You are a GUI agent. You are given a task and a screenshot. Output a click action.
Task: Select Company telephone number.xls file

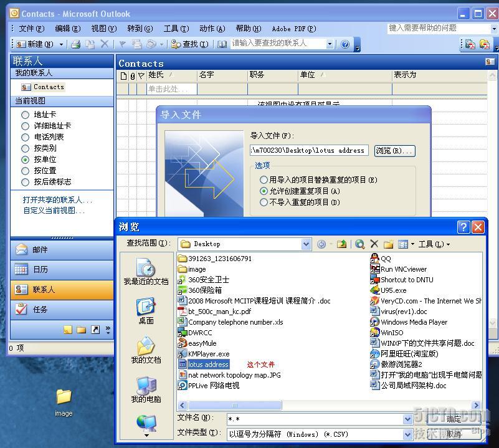click(230, 322)
